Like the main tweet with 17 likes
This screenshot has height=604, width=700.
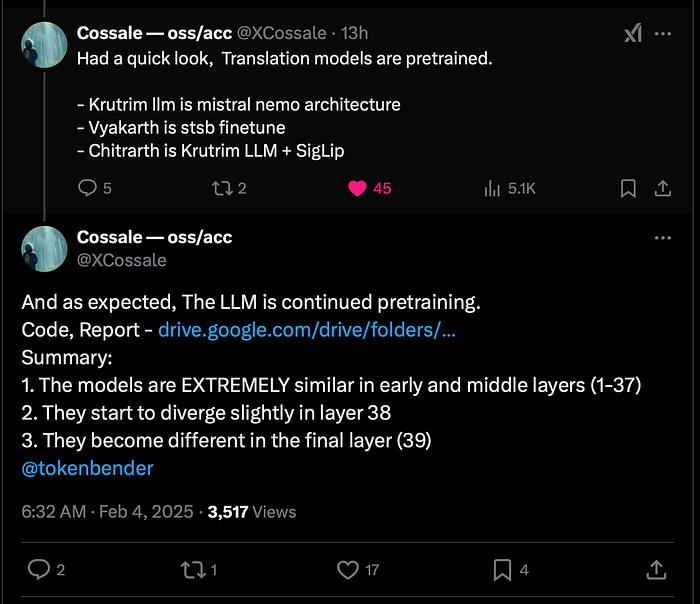[x=358, y=570]
